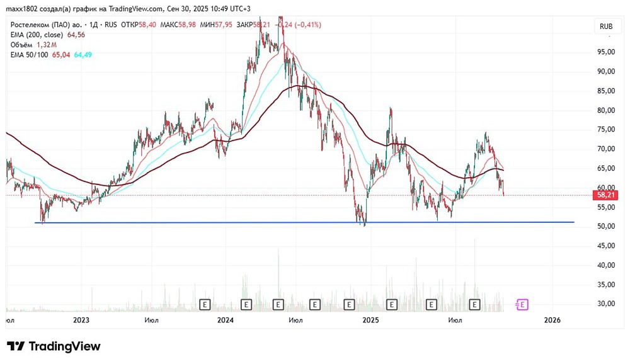The width and height of the screenshot is (630, 364).
Task: Open the earnings E marker just right of Июл 2024
Action: (314, 305)
